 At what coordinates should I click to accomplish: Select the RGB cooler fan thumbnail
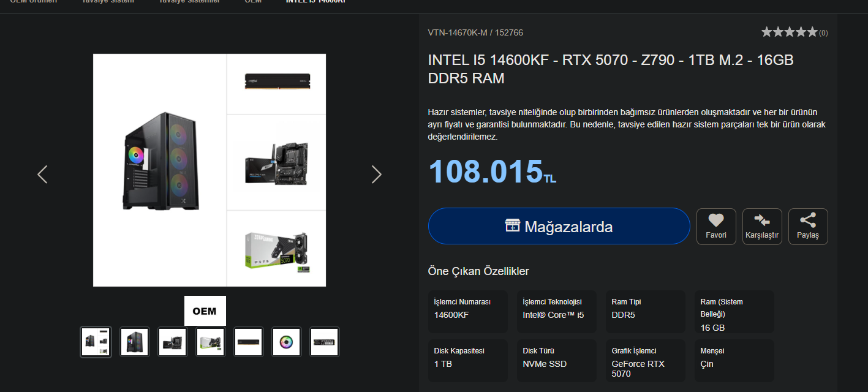pos(286,342)
